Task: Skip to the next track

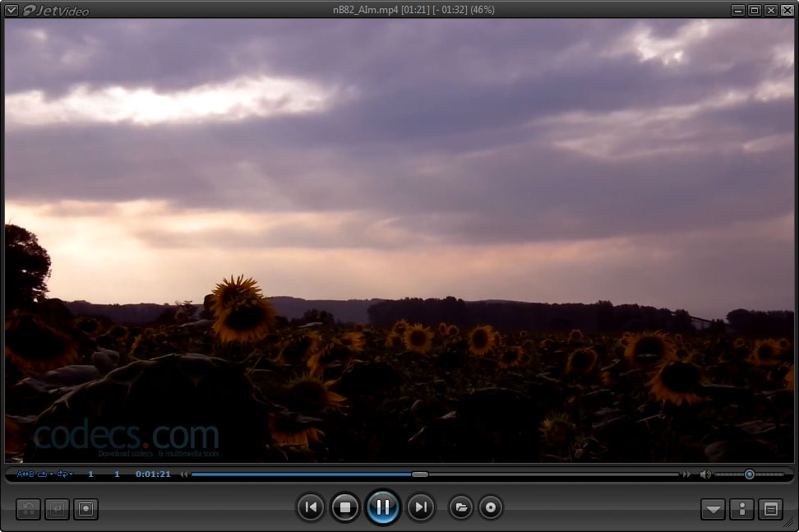Action: [x=421, y=507]
